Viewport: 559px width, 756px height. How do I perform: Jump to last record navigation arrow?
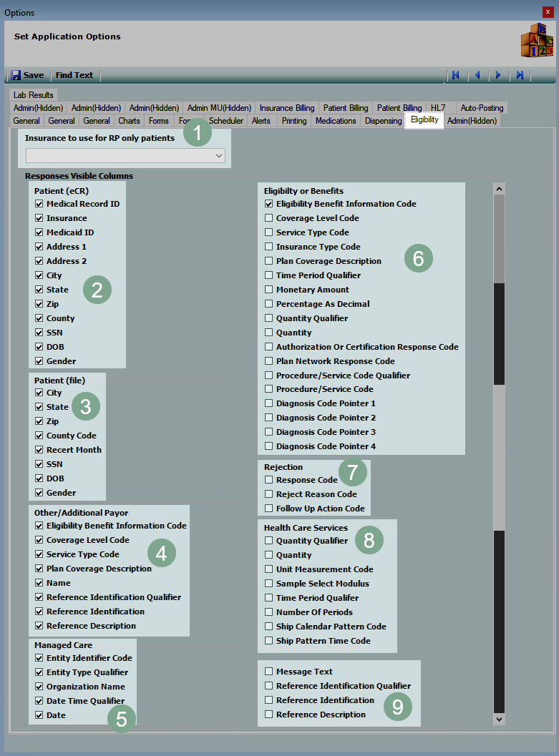[x=520, y=75]
